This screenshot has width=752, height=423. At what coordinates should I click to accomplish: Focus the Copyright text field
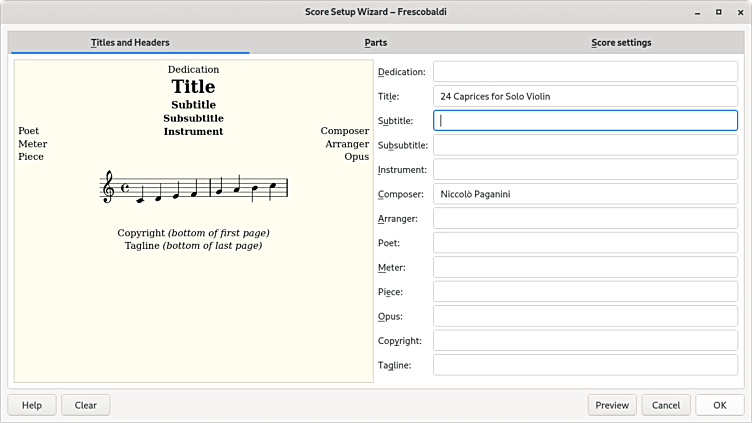[x=585, y=341]
